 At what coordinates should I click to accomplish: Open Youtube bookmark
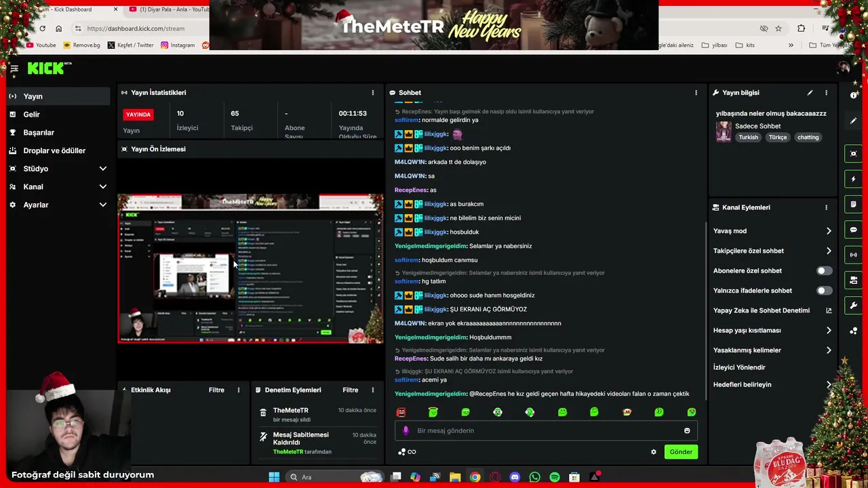[x=41, y=45]
